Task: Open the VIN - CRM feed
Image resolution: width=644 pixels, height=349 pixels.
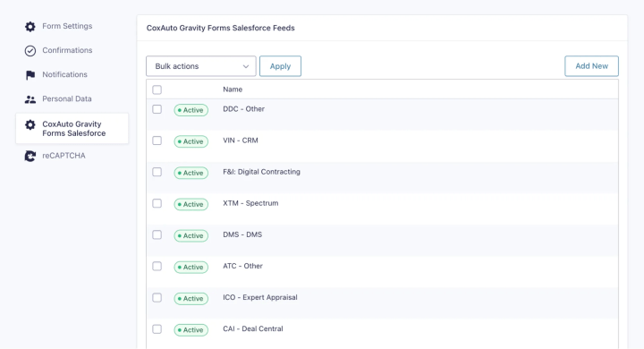Action: click(241, 140)
